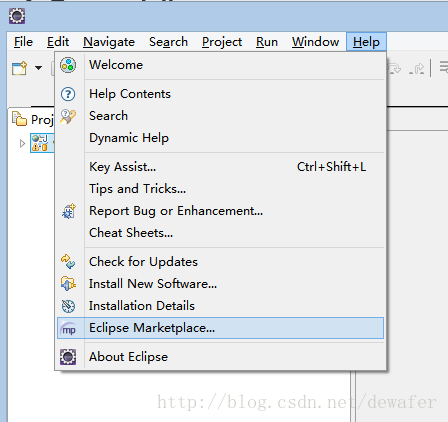The image size is (448, 422).
Task: Click the Marketplace mp icon
Action: pos(68,329)
